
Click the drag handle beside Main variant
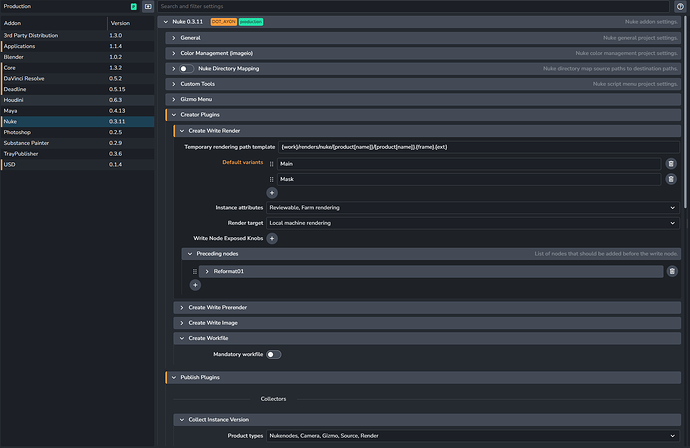(272, 163)
